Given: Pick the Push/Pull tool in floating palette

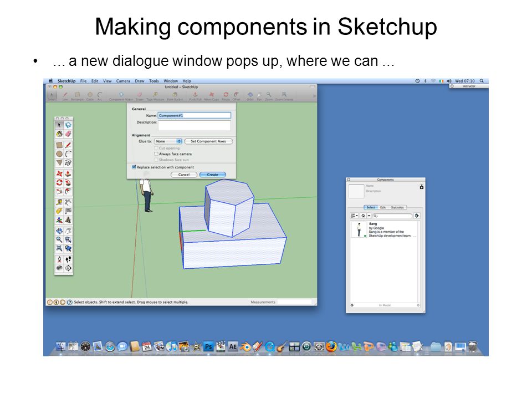Looking at the screenshot, I should pos(68,173).
